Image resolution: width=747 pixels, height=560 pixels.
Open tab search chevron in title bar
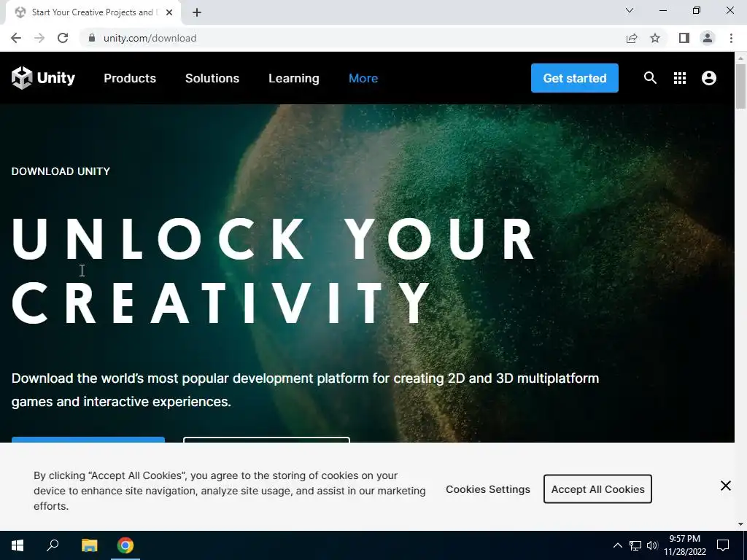tap(630, 10)
